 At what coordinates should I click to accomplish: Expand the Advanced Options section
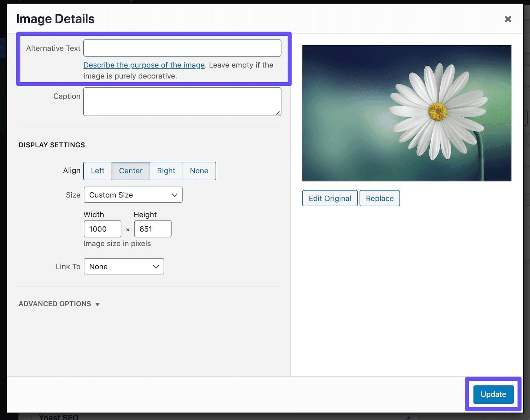[x=59, y=304]
